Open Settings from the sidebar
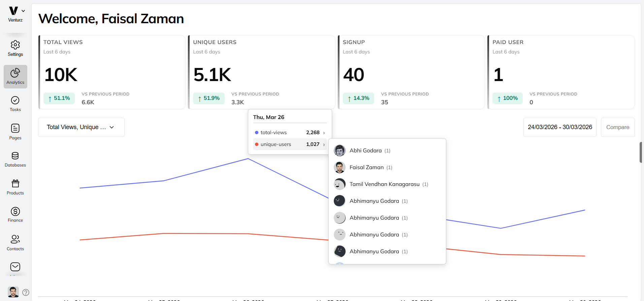Image resolution: width=644 pixels, height=301 pixels. pos(15,48)
